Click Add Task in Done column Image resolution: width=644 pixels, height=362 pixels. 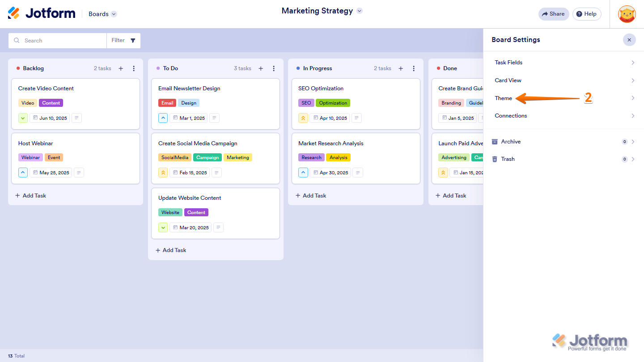[450, 196]
